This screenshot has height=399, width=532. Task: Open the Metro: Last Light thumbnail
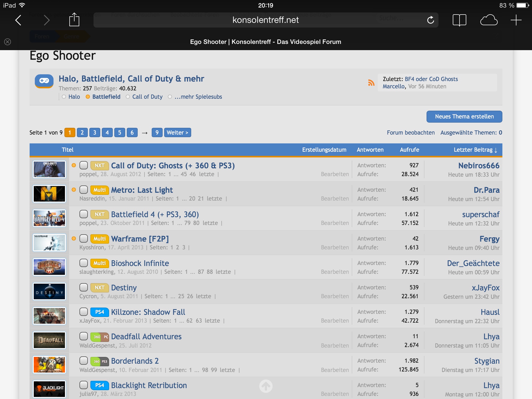point(49,194)
